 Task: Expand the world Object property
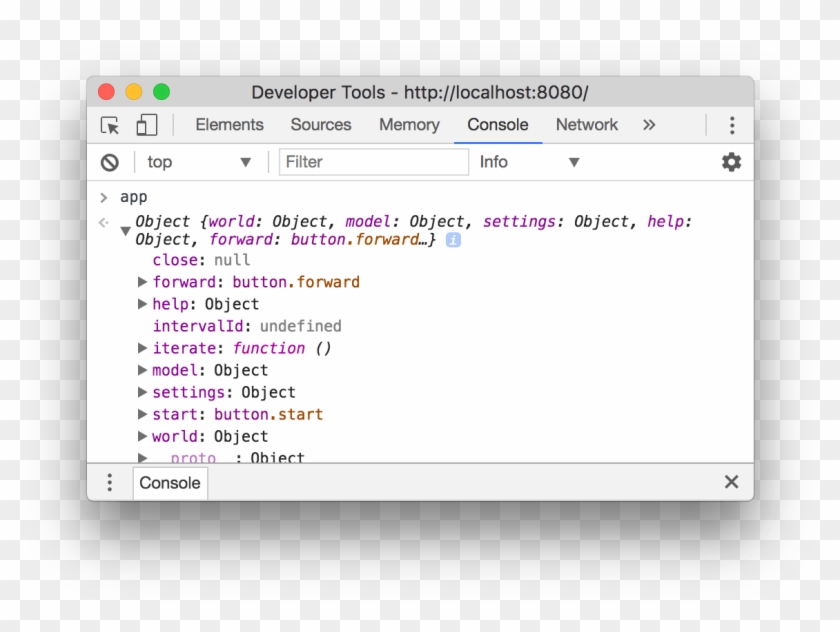[142, 436]
